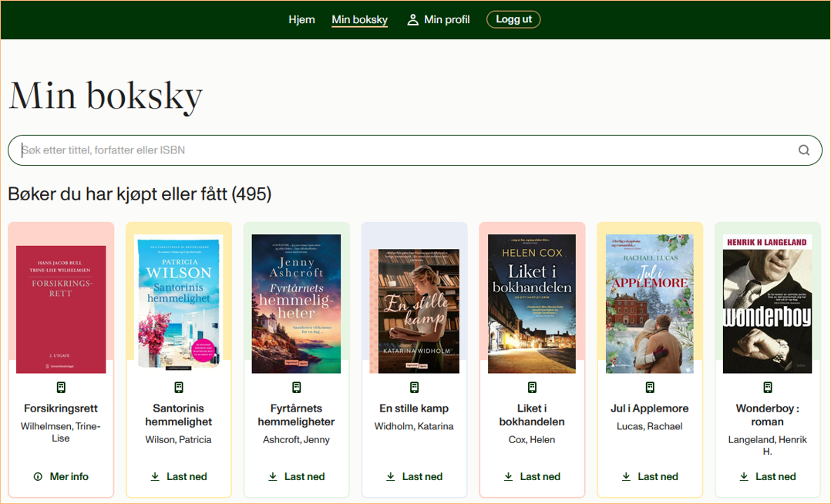Click e-book icon under Liket i bokhandelen cover
This screenshot has height=504, width=831.
point(532,388)
